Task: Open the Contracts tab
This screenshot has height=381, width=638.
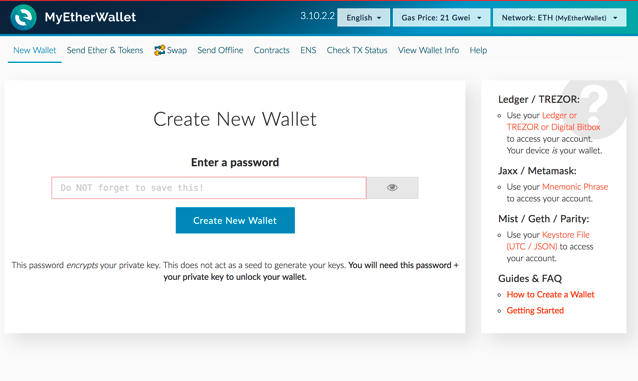Action: click(271, 50)
